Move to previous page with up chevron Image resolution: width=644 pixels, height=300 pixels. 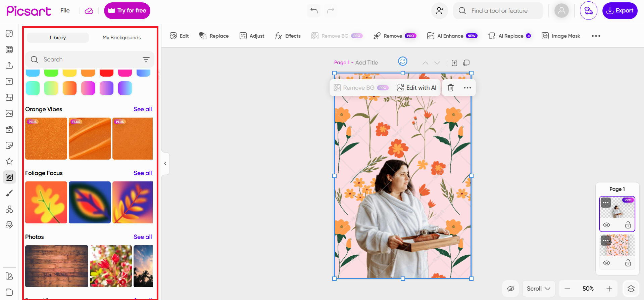coord(425,63)
